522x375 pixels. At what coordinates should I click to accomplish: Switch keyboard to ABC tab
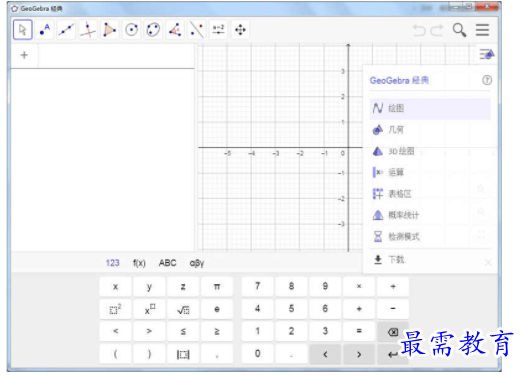[167, 263]
